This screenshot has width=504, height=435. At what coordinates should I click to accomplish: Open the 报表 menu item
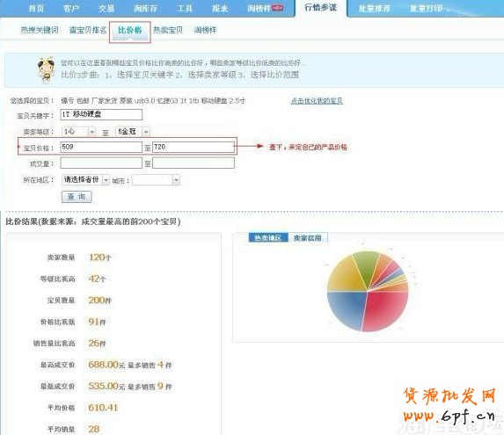(220, 8)
